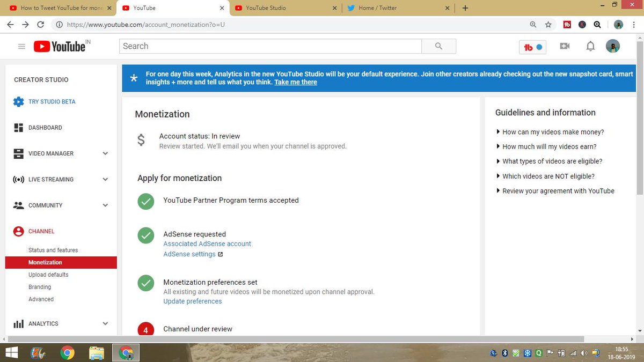Click the horizontal scrollbar at page bottom

coord(296,339)
